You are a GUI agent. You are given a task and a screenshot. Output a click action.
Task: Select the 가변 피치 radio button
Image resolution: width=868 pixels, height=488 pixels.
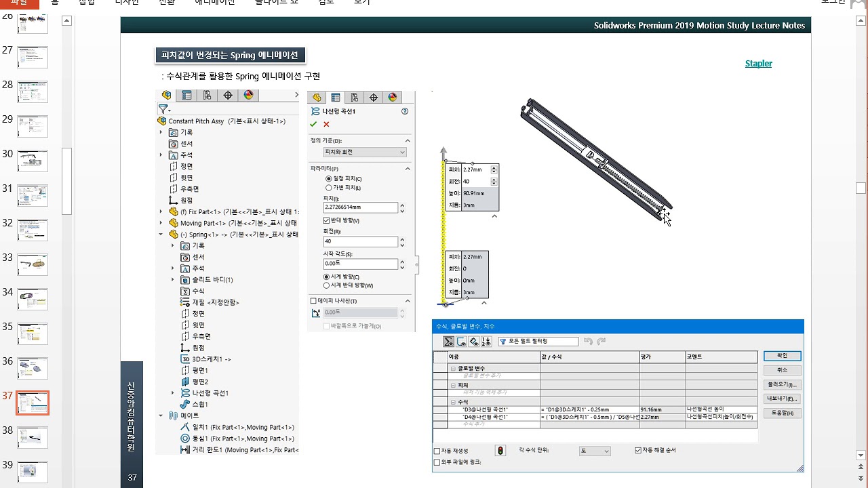coord(329,188)
